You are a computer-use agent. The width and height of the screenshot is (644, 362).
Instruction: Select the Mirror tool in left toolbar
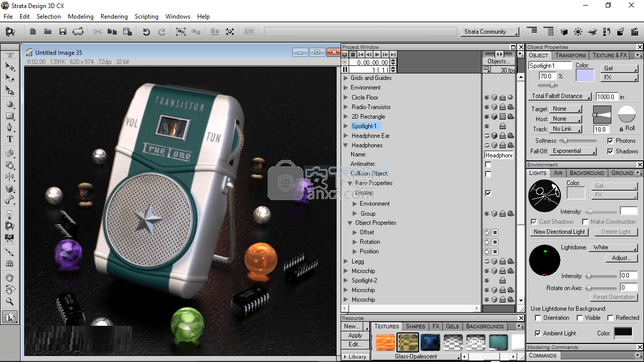pyautogui.click(x=10, y=176)
